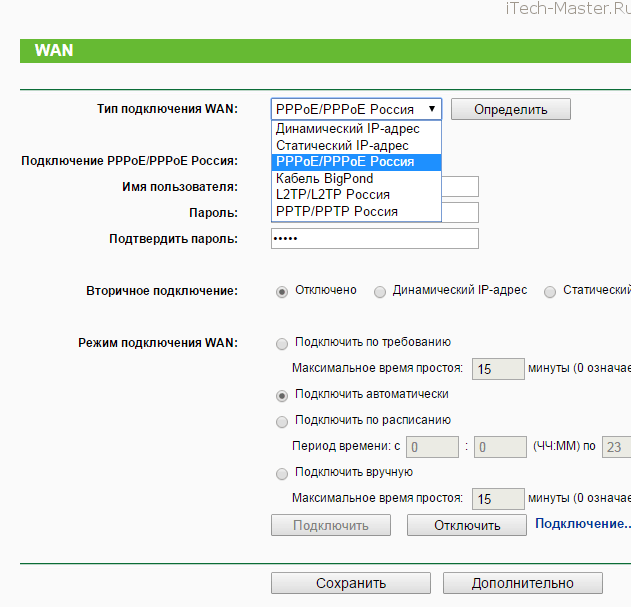
Task: Enable 'Динамический IP-адрес' secondary connection radio
Action: coord(380,292)
